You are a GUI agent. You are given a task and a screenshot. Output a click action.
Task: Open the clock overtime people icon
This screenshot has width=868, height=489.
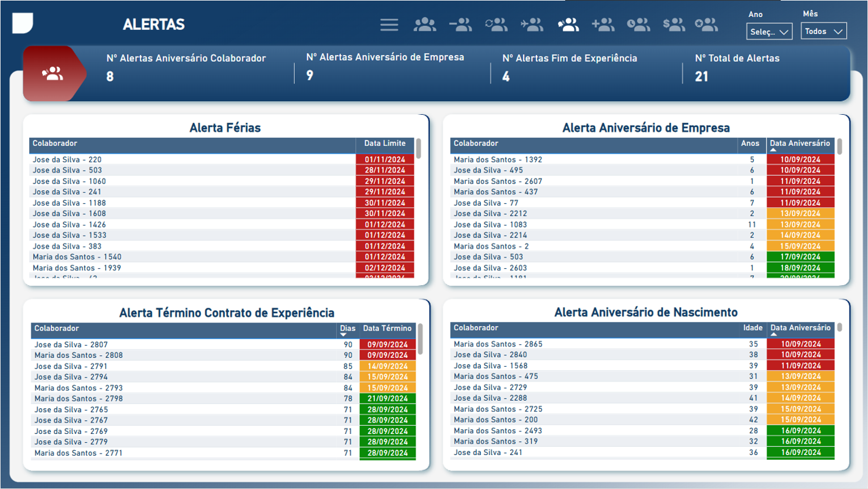click(638, 25)
